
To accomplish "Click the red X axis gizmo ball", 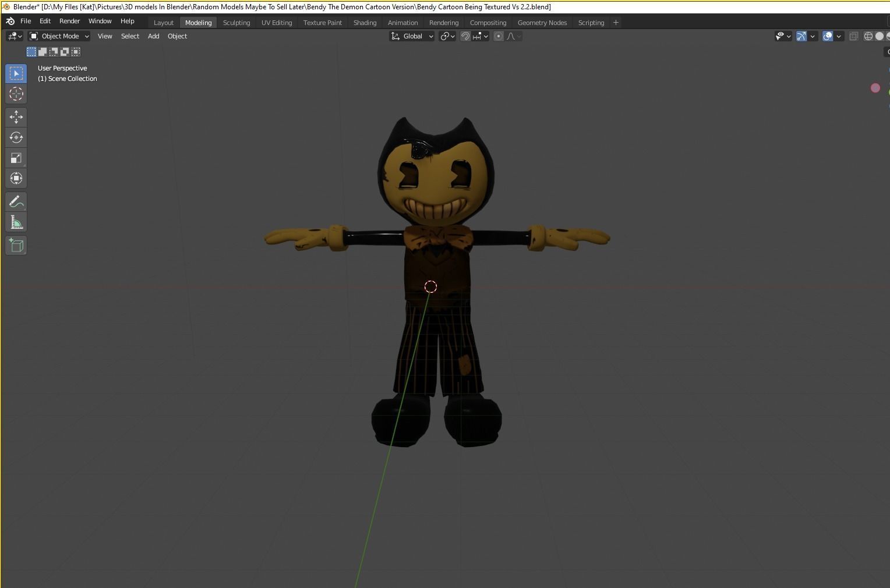I will click(875, 88).
